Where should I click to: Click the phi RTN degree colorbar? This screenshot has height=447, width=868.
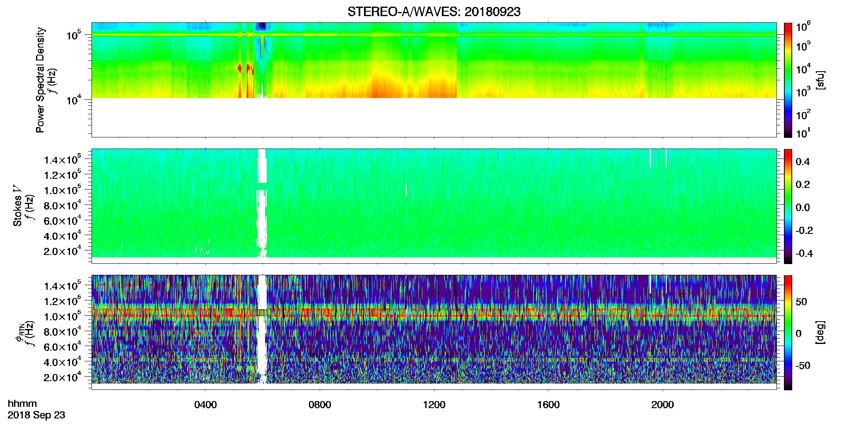tap(788, 332)
